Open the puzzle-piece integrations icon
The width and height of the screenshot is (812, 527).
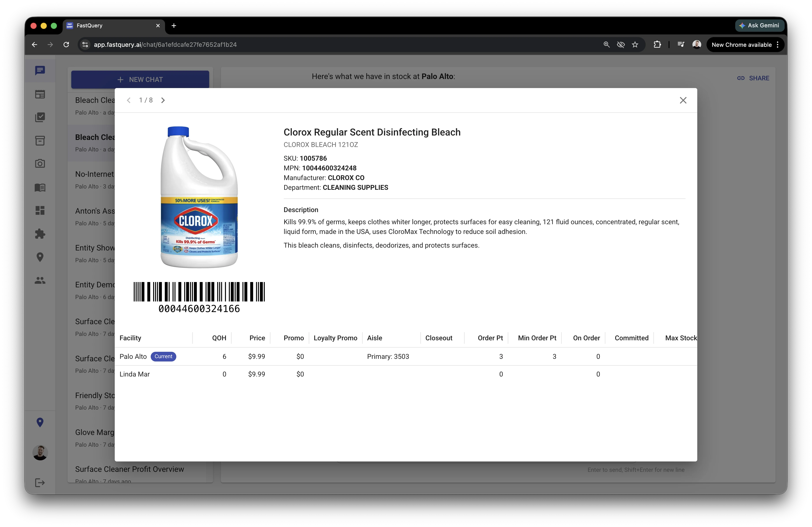[x=40, y=234]
